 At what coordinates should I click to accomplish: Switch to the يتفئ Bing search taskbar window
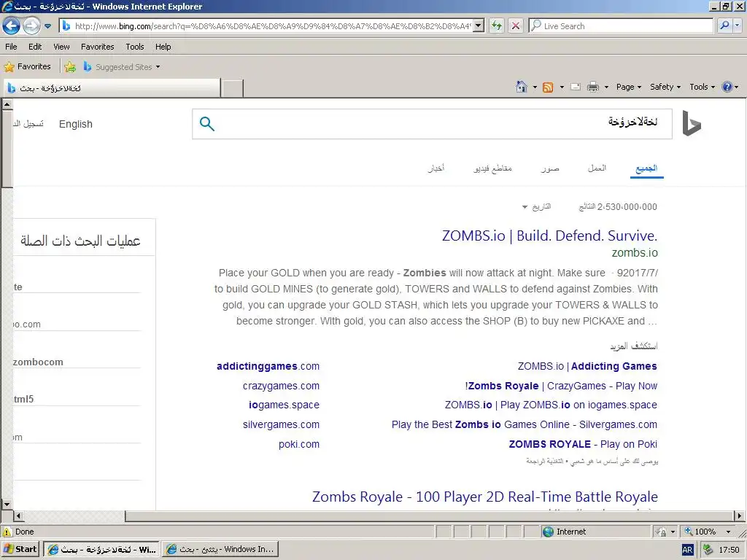pyautogui.click(x=220, y=549)
